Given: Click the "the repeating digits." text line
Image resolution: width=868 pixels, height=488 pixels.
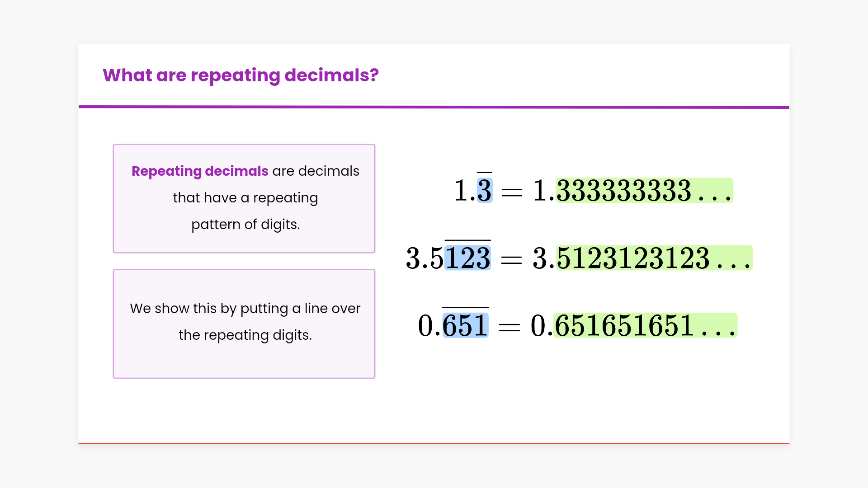Looking at the screenshot, I should pos(245,335).
